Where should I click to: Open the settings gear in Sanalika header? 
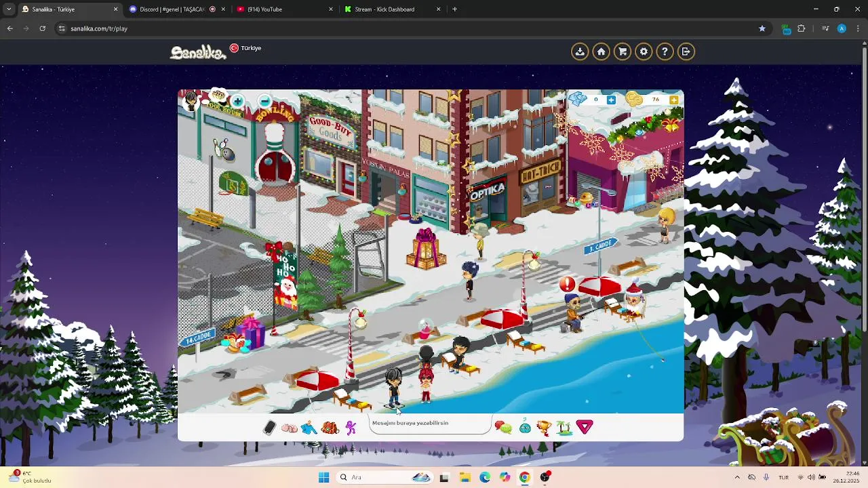click(x=644, y=52)
